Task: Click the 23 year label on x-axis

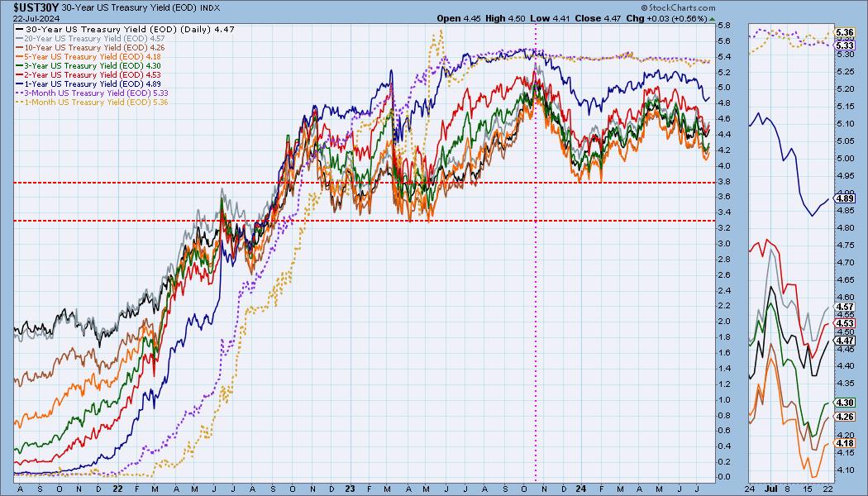Action: (x=350, y=489)
